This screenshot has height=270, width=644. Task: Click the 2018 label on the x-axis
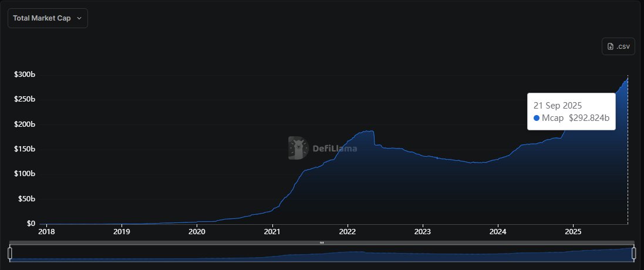coord(46,232)
